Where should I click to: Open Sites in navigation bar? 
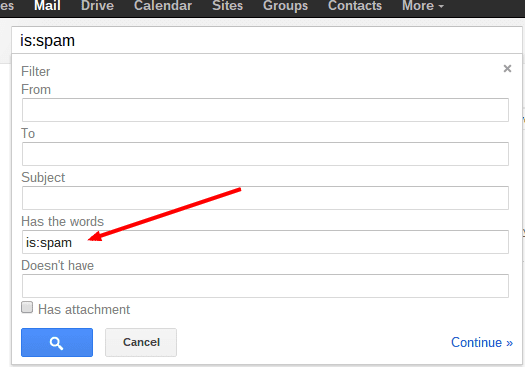[228, 6]
